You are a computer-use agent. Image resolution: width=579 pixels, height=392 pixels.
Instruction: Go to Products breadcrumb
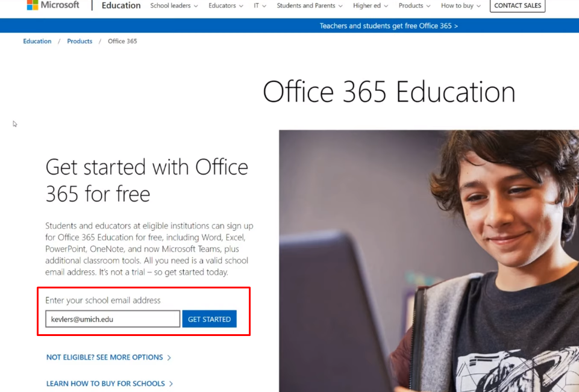coord(80,42)
